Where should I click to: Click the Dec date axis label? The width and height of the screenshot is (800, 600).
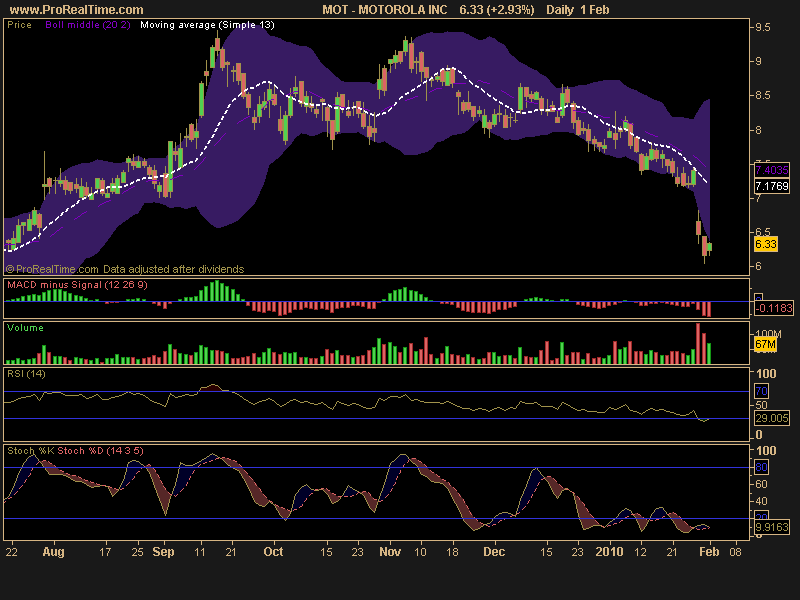(x=494, y=552)
